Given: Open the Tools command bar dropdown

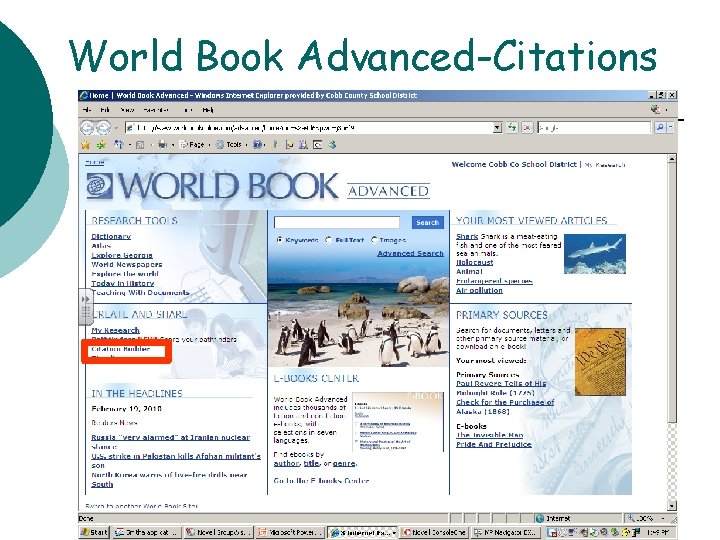Looking at the screenshot, I should coord(231,145).
